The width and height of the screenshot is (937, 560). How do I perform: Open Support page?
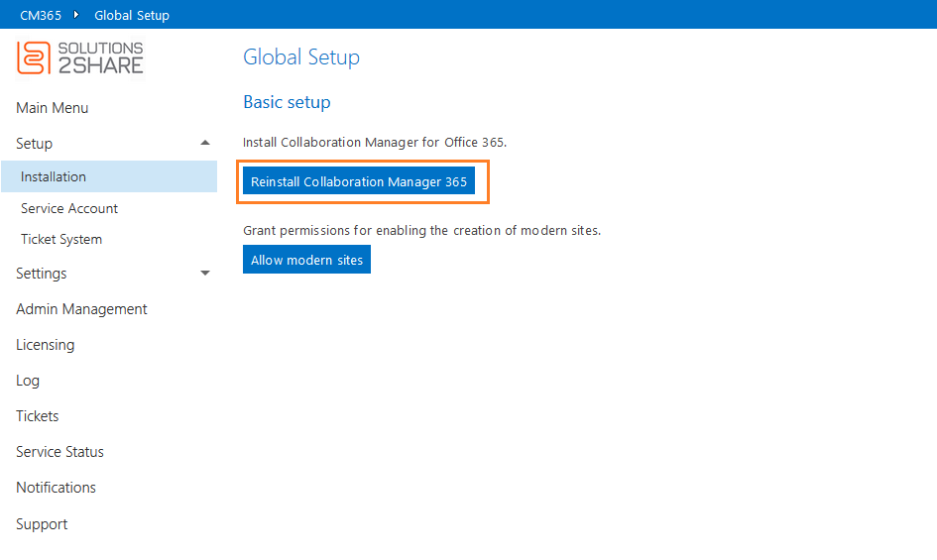pyautogui.click(x=42, y=524)
